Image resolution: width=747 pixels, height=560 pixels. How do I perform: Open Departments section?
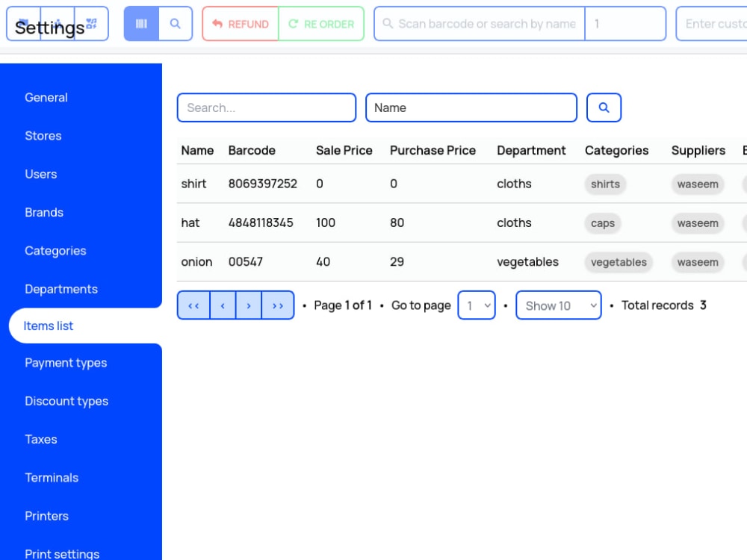(61, 289)
